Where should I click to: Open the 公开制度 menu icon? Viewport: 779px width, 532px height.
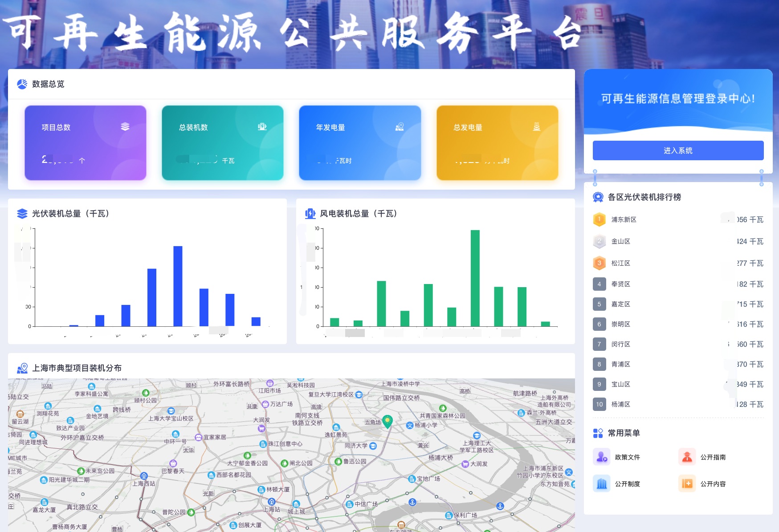coord(601,483)
